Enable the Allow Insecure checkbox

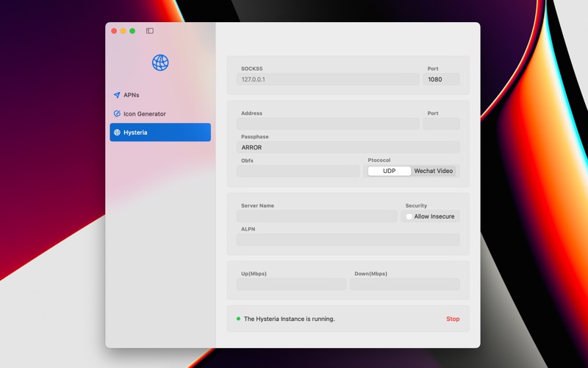pyautogui.click(x=409, y=216)
